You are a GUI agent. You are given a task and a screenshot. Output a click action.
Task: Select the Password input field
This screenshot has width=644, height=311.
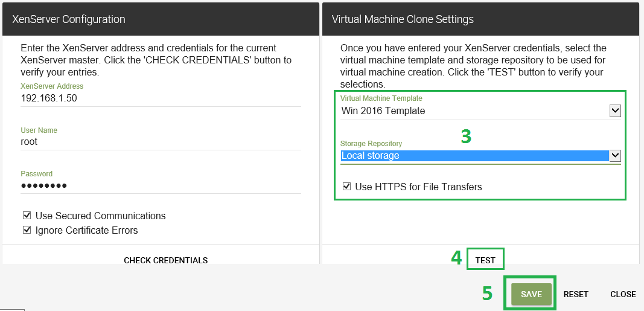pyautogui.click(x=160, y=185)
